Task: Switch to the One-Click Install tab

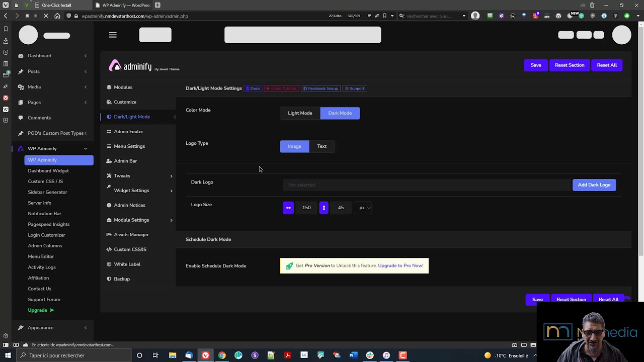Action: tap(56, 5)
